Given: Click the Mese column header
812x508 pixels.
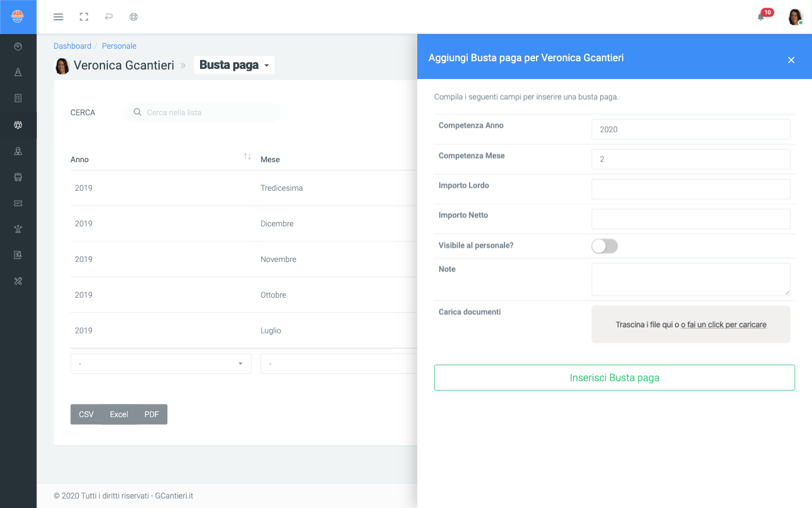Looking at the screenshot, I should (270, 159).
